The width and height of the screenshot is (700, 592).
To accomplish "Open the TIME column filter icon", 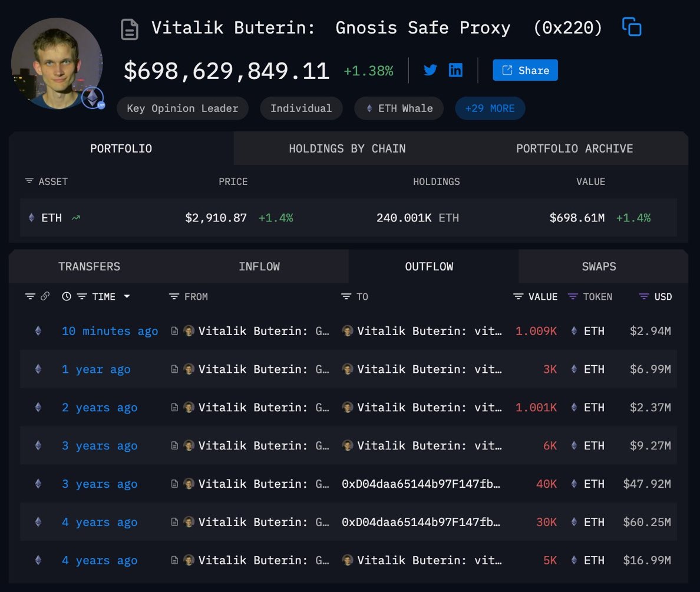I will pyautogui.click(x=82, y=296).
